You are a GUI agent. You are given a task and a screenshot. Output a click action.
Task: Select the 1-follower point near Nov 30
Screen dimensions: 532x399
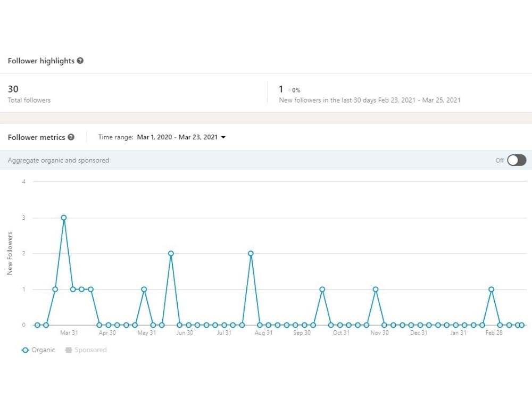[376, 289]
